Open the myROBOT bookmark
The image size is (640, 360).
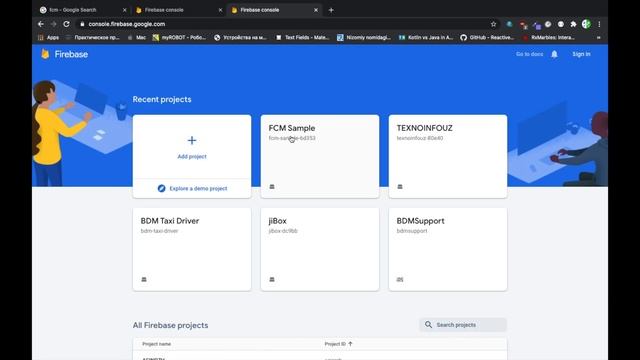click(x=180, y=38)
